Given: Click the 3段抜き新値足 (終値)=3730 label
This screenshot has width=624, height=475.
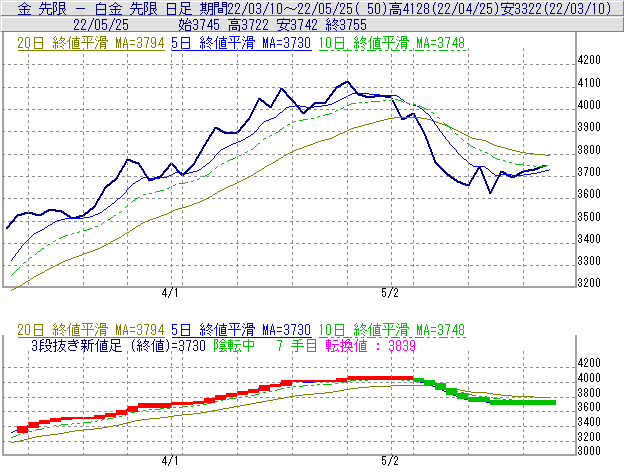Looking at the screenshot, I should click(x=118, y=346).
